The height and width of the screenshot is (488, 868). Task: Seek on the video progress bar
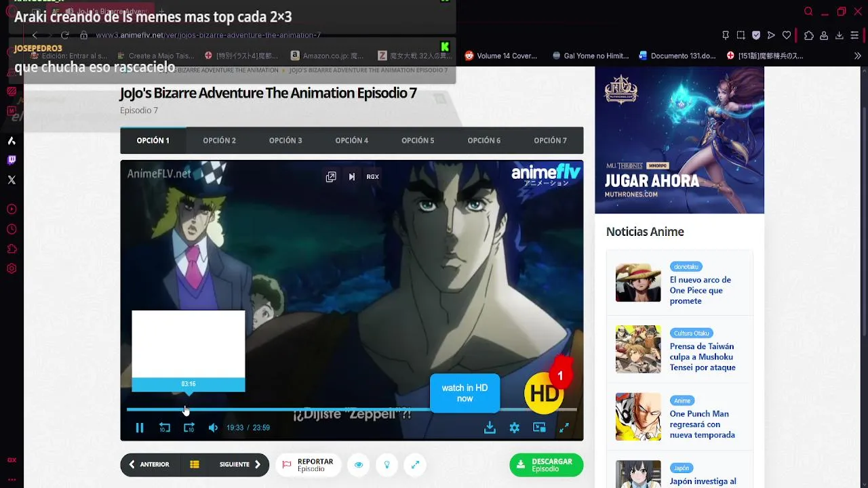point(351,409)
